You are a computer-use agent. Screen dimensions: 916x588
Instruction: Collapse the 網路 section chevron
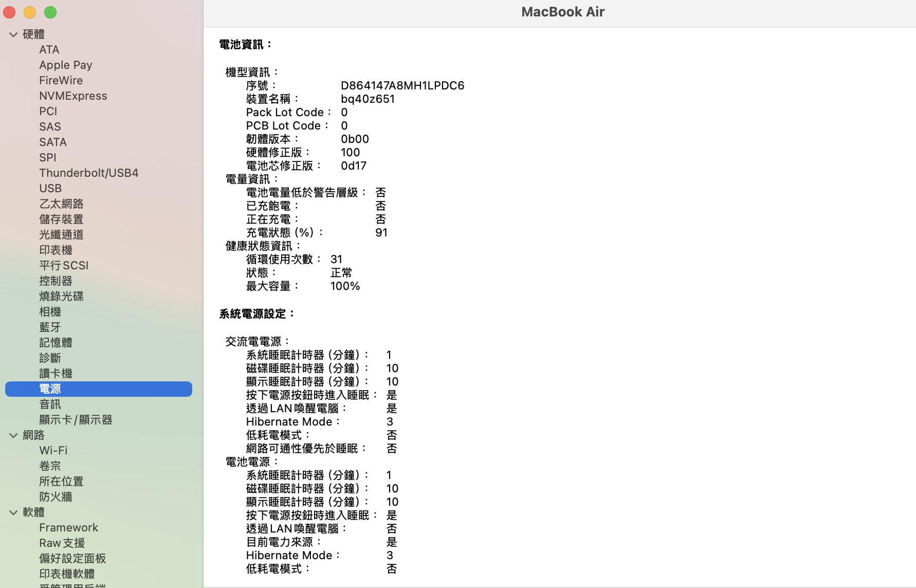click(13, 435)
